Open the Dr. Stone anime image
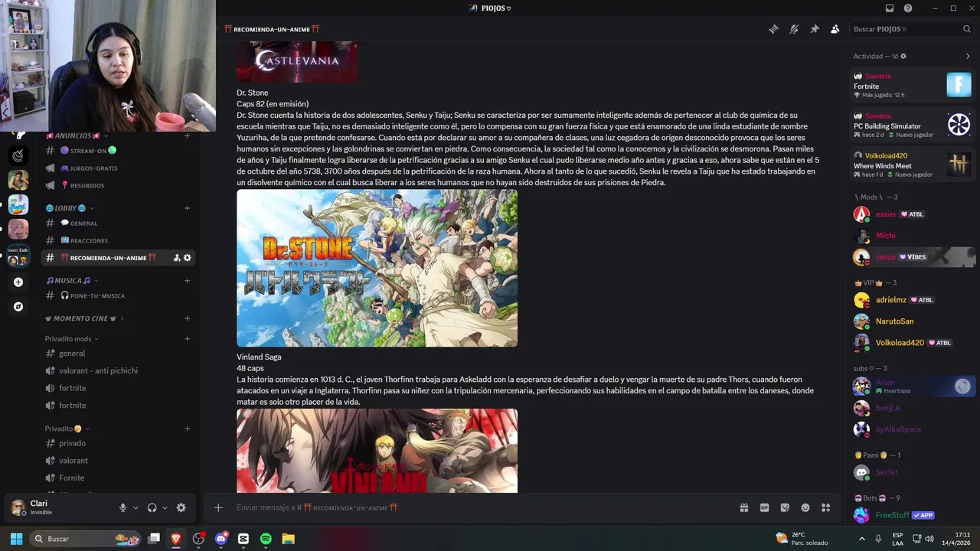 coord(377,268)
